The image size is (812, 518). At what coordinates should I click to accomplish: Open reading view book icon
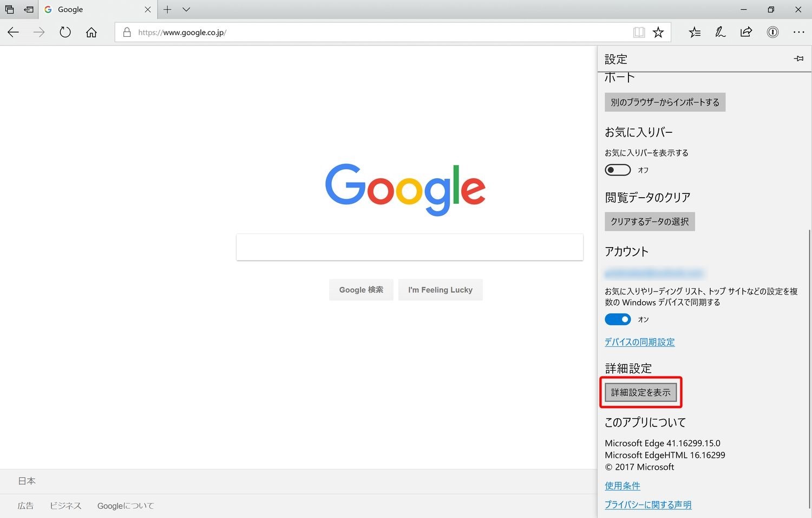(639, 33)
